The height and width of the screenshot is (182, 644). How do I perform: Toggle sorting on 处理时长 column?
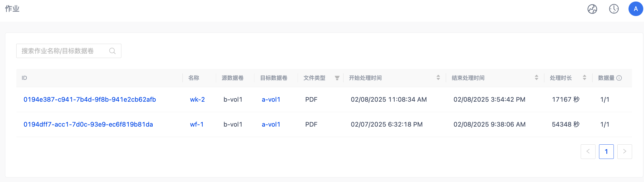pos(584,78)
